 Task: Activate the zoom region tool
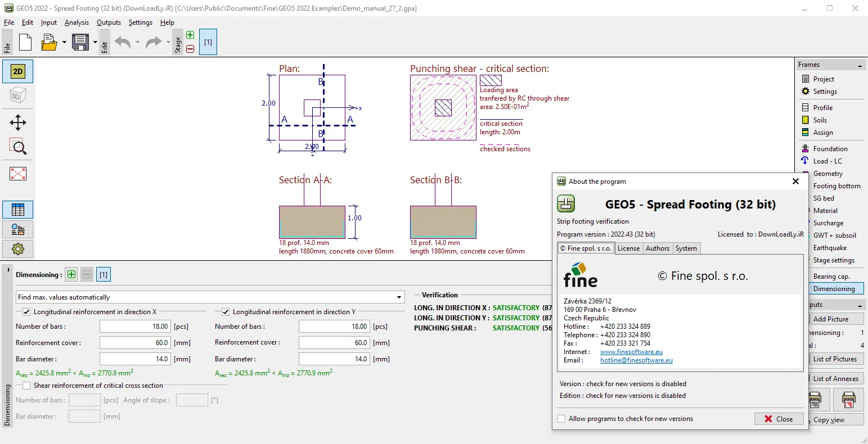[x=18, y=146]
